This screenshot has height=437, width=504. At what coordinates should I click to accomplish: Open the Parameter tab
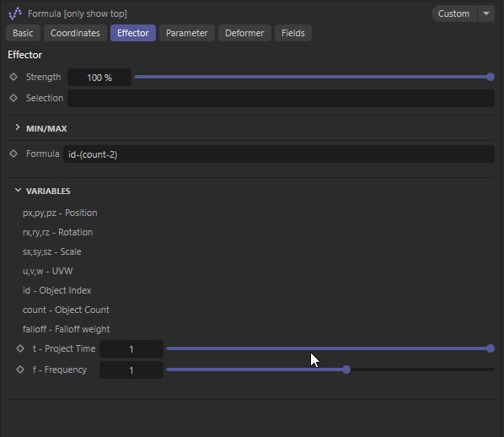[187, 33]
